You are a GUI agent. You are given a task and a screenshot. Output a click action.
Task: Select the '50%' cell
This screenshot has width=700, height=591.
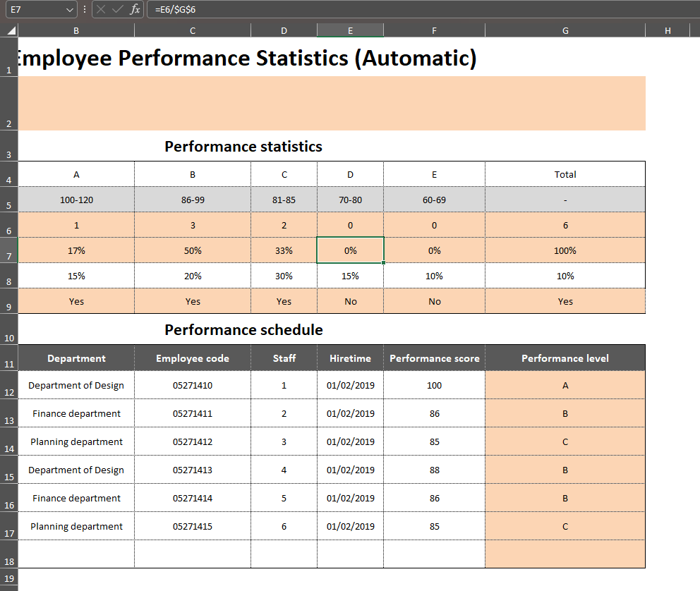pos(193,250)
